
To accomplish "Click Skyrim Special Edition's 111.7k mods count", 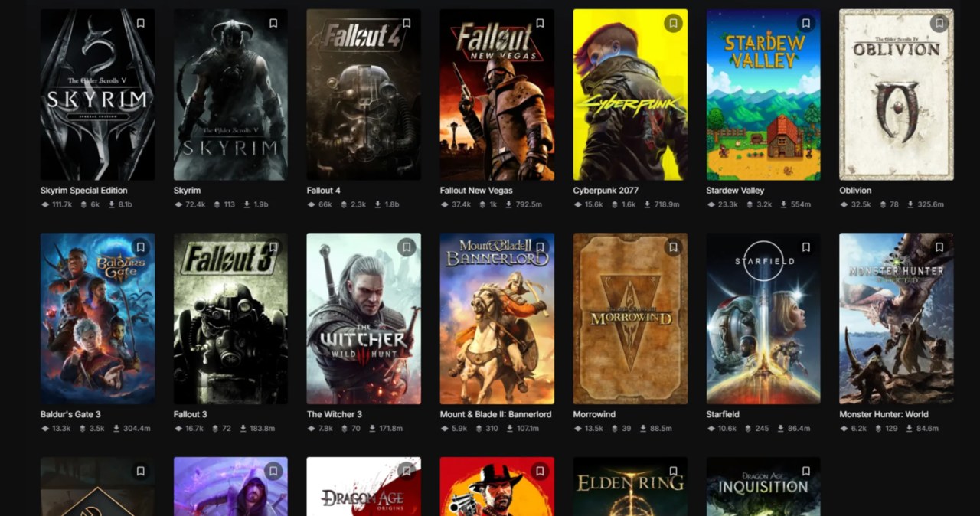I will click(57, 205).
